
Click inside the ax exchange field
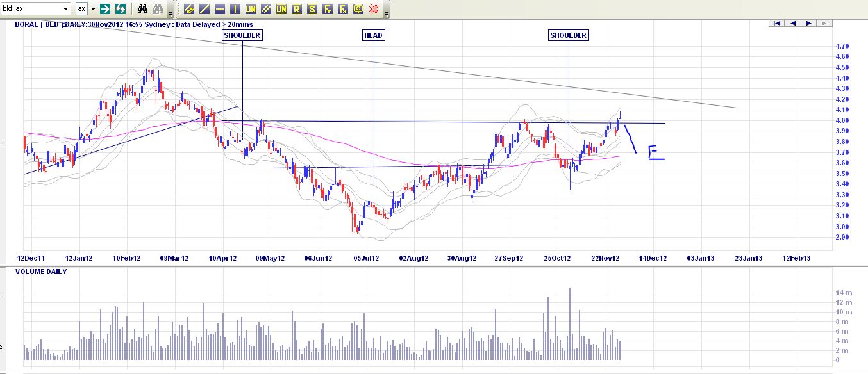click(82, 9)
